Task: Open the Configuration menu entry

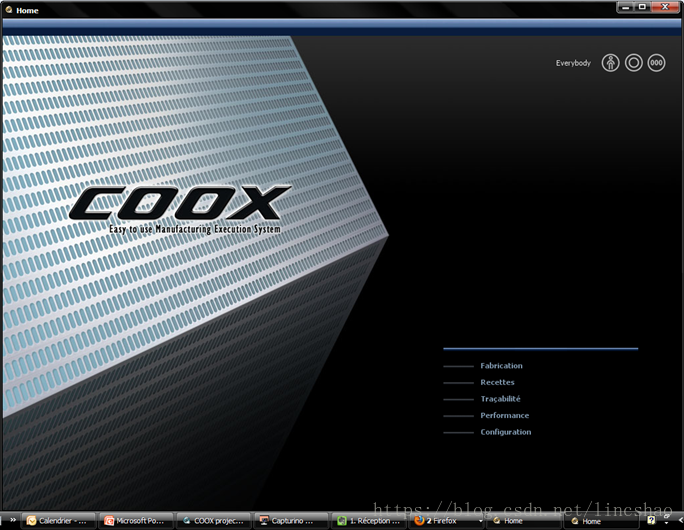Action: pyautogui.click(x=506, y=432)
